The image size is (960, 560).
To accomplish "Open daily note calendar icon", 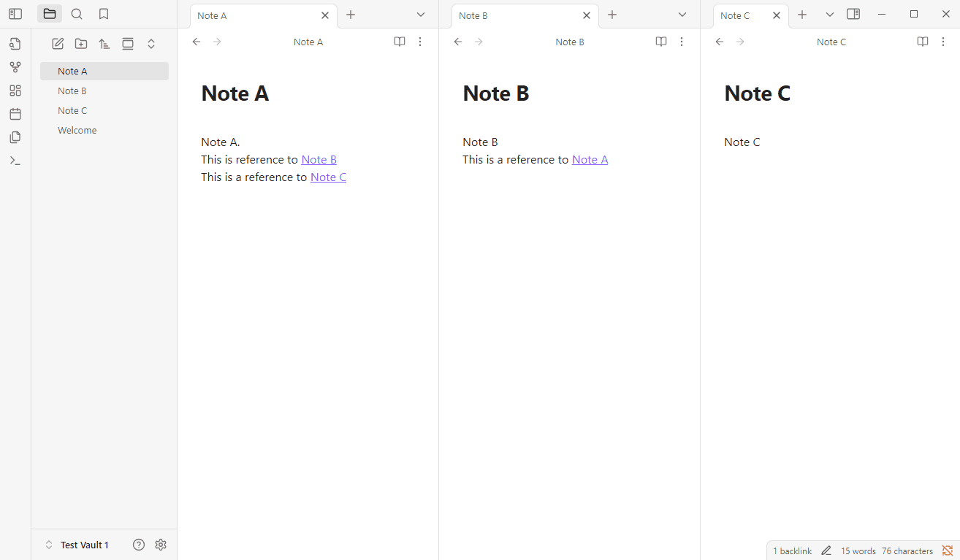I will [x=15, y=114].
